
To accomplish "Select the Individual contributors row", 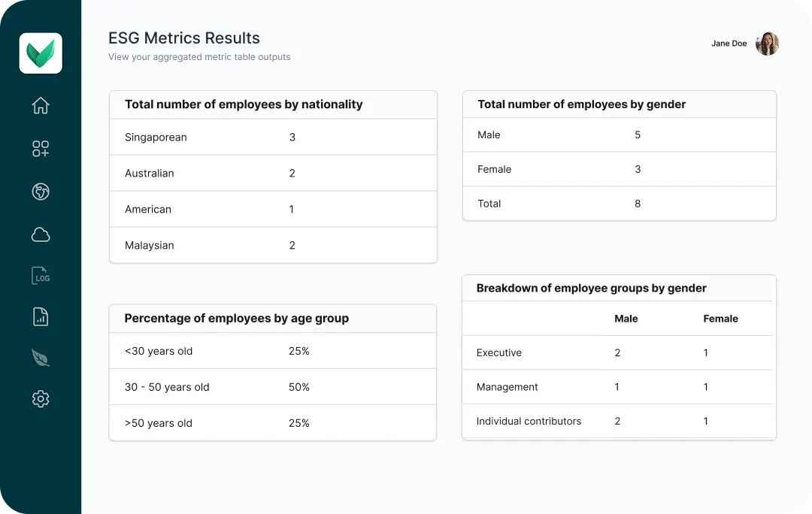I will (618, 422).
